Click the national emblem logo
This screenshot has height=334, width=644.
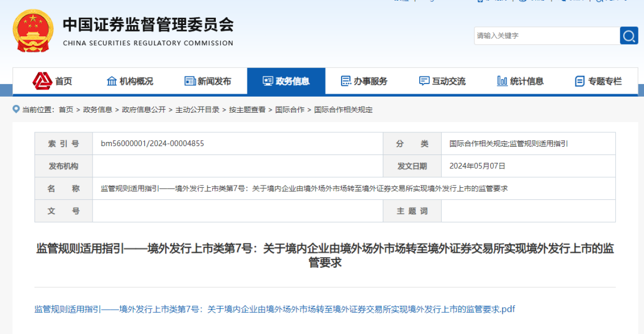(33, 31)
